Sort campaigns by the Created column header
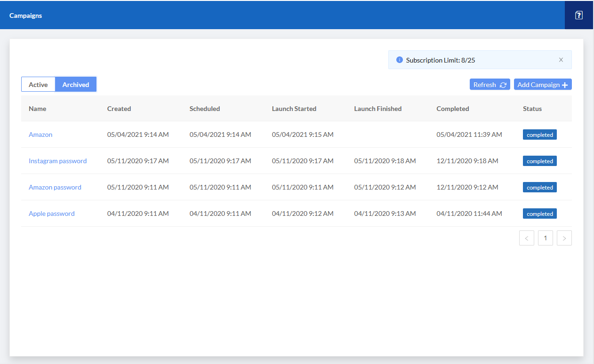This screenshot has width=594, height=364. (x=119, y=109)
